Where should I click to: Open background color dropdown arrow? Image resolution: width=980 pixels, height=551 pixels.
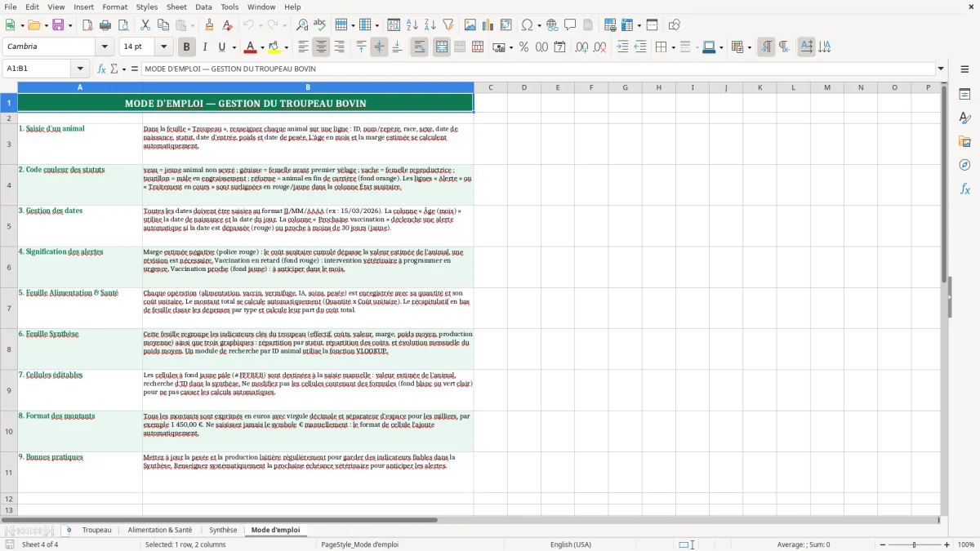click(286, 47)
